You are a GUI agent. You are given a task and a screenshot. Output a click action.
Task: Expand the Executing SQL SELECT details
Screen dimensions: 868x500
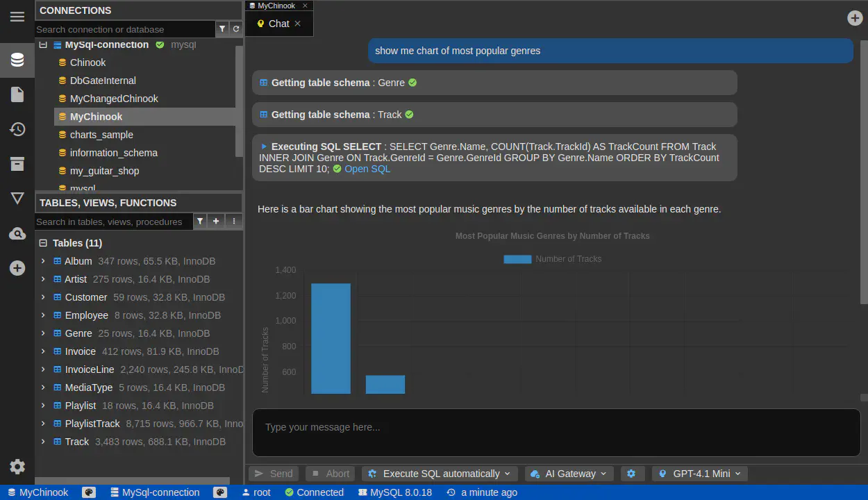click(264, 147)
